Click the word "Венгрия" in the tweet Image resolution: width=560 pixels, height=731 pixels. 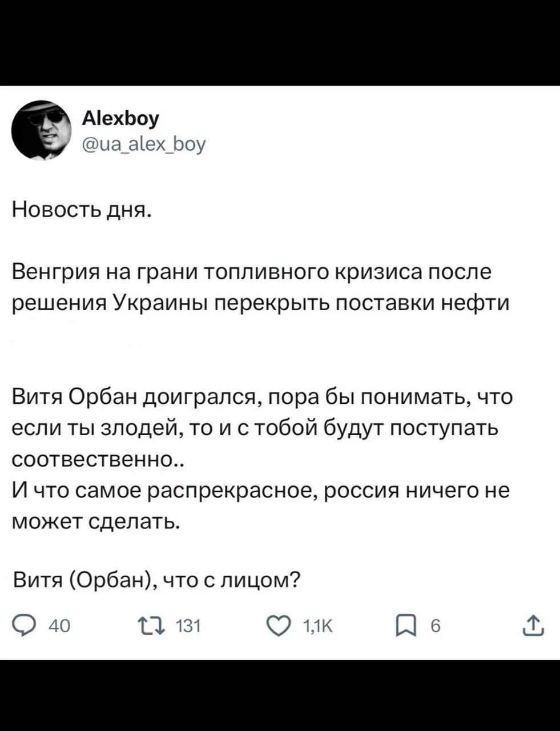coord(52,271)
